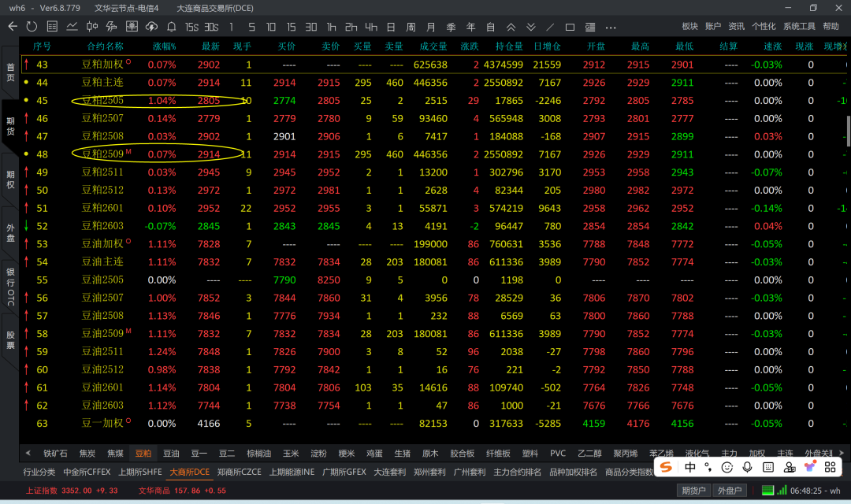Switch to 首页 sidebar tab

coord(10,72)
